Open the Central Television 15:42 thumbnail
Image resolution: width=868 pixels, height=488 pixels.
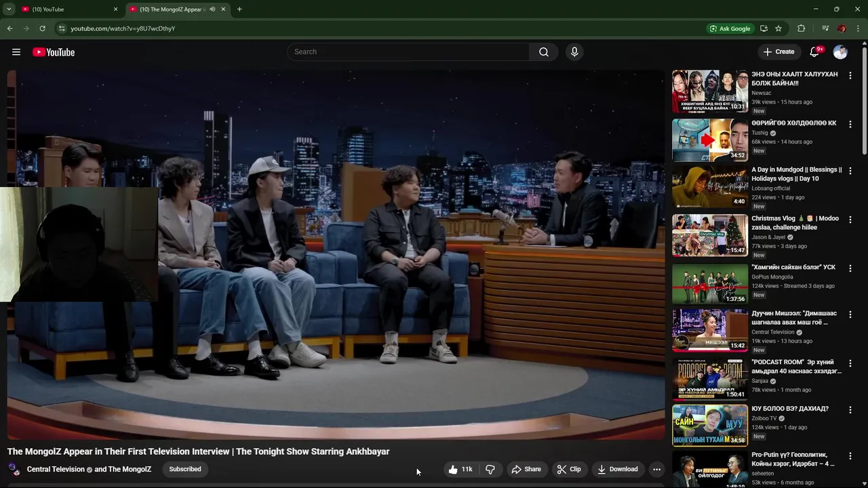coord(710,331)
